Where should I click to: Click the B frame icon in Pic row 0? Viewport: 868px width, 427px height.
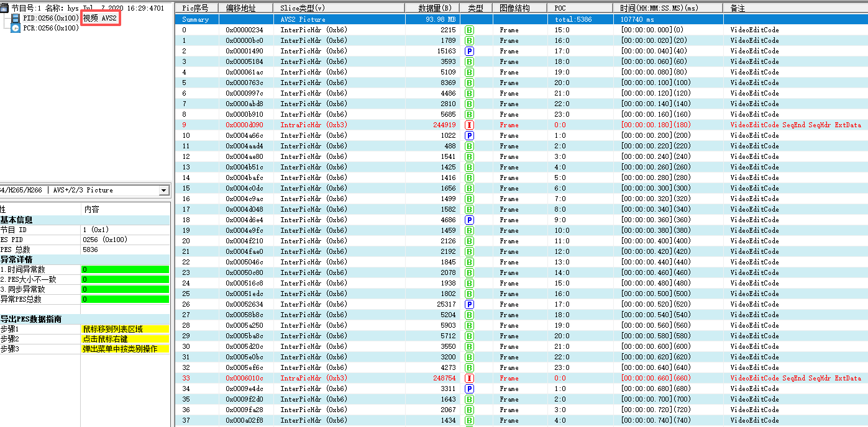pyautogui.click(x=470, y=30)
